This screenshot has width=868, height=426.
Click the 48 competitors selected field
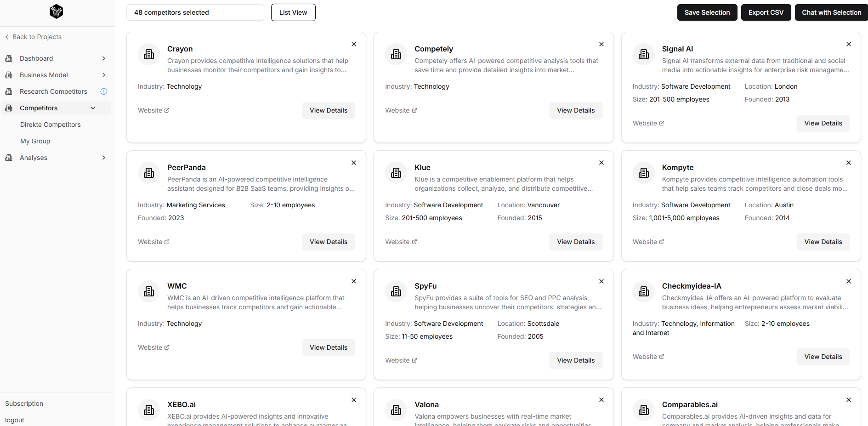pos(195,12)
